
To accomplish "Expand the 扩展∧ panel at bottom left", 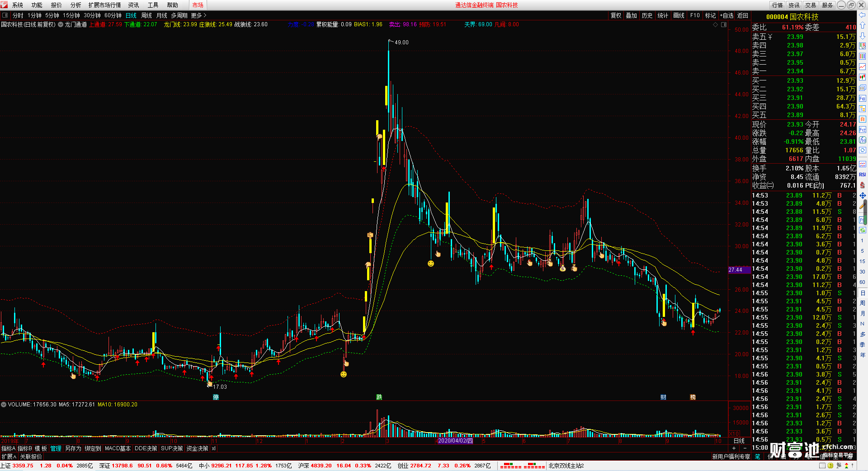I will (9, 457).
